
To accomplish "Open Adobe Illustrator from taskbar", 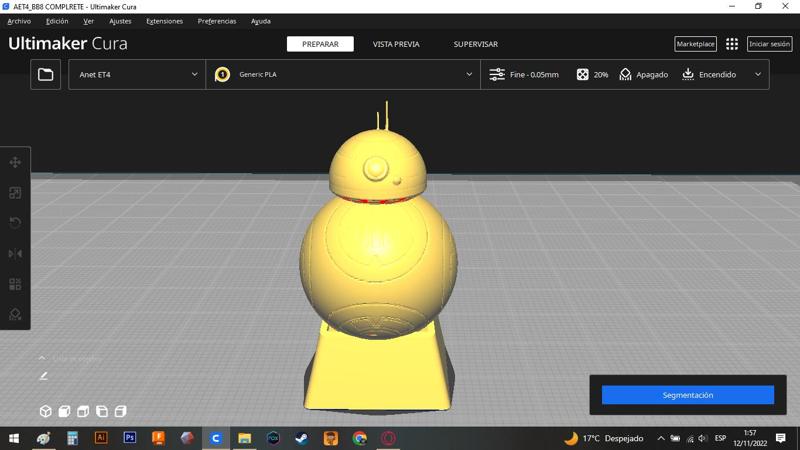I will click(x=101, y=438).
